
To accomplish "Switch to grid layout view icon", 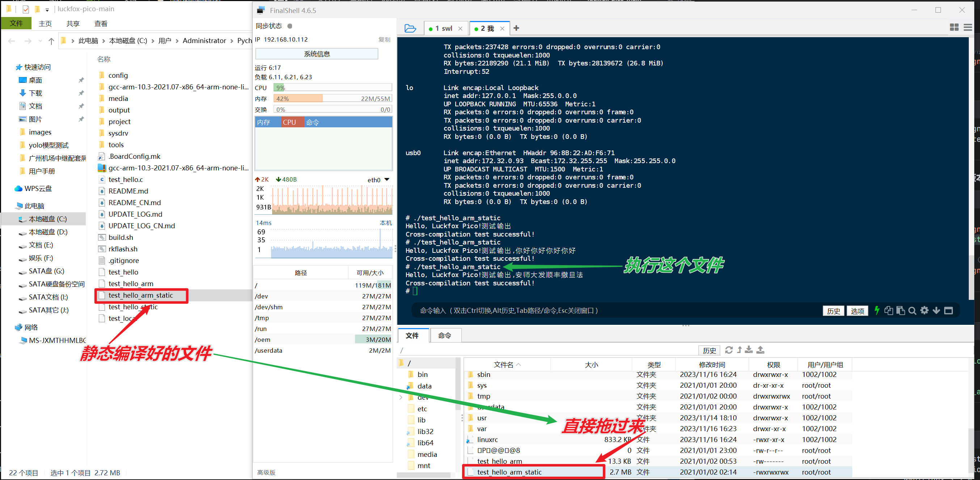I will point(954,27).
